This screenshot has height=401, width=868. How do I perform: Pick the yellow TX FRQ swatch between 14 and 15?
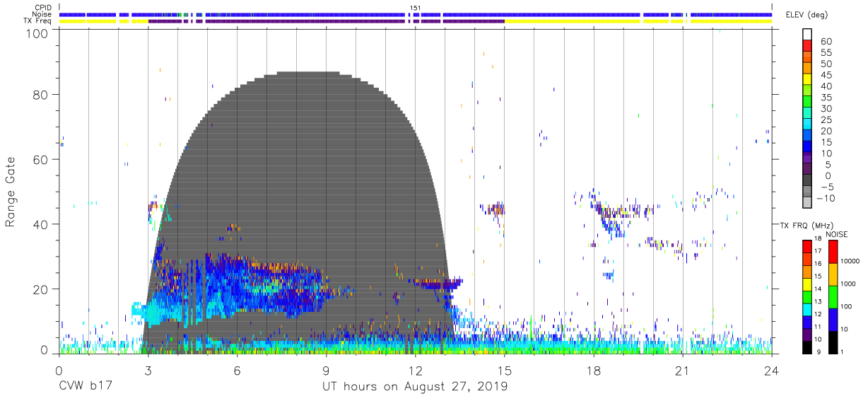click(807, 284)
